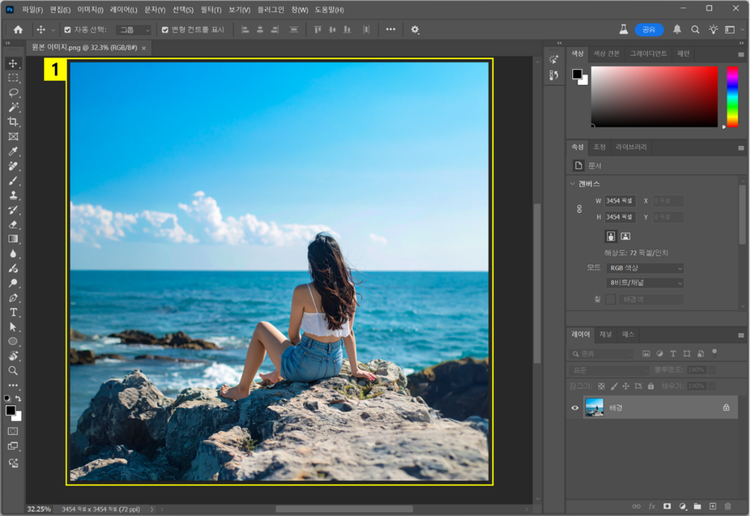
Task: Toggle the 자동 선택 checkbox
Action: [x=68, y=30]
